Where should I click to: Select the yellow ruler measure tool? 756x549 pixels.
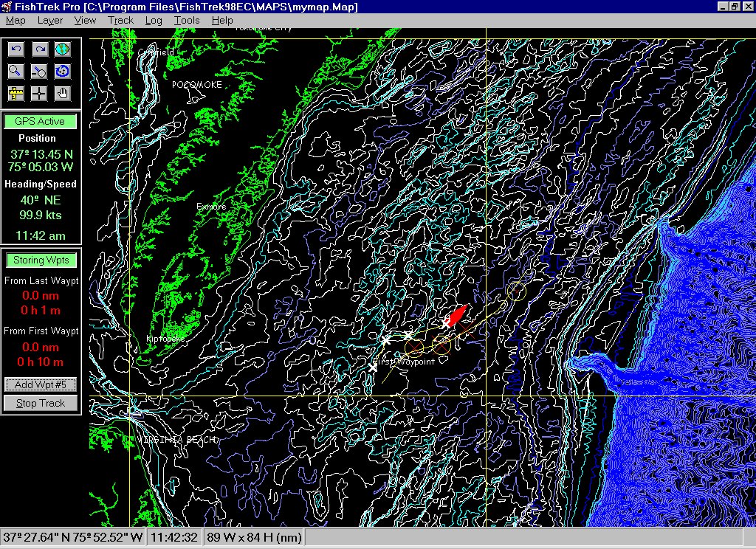point(16,94)
